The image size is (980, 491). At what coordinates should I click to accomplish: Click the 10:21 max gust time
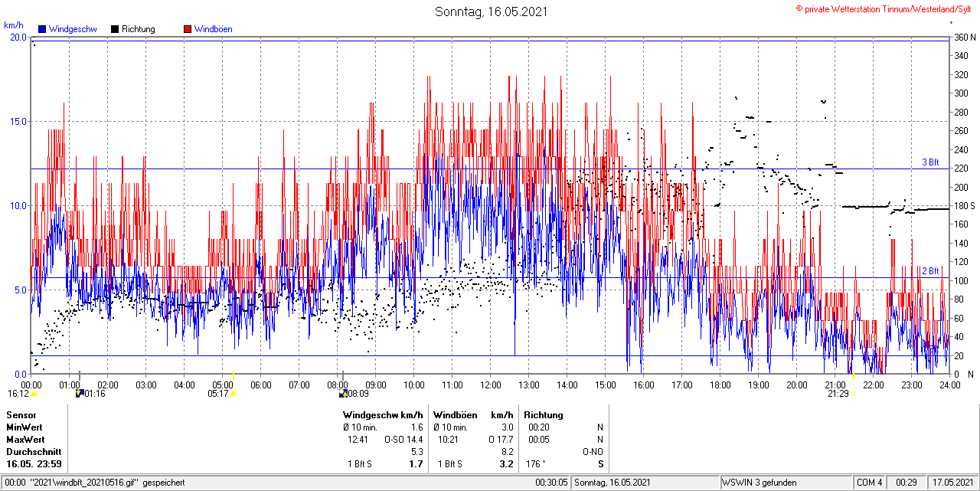point(449,439)
